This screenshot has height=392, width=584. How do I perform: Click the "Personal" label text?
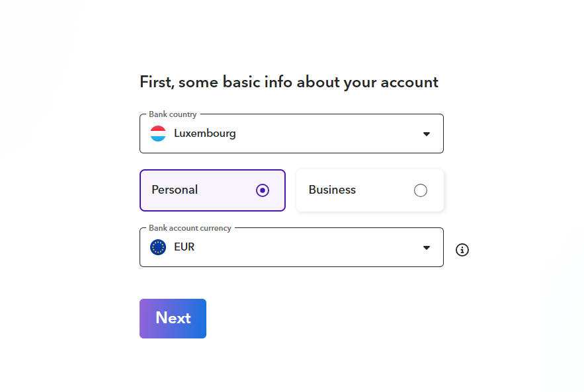click(175, 190)
